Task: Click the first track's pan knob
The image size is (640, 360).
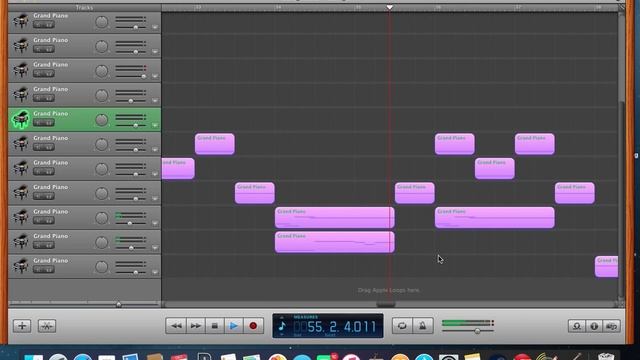Action: tap(102, 22)
